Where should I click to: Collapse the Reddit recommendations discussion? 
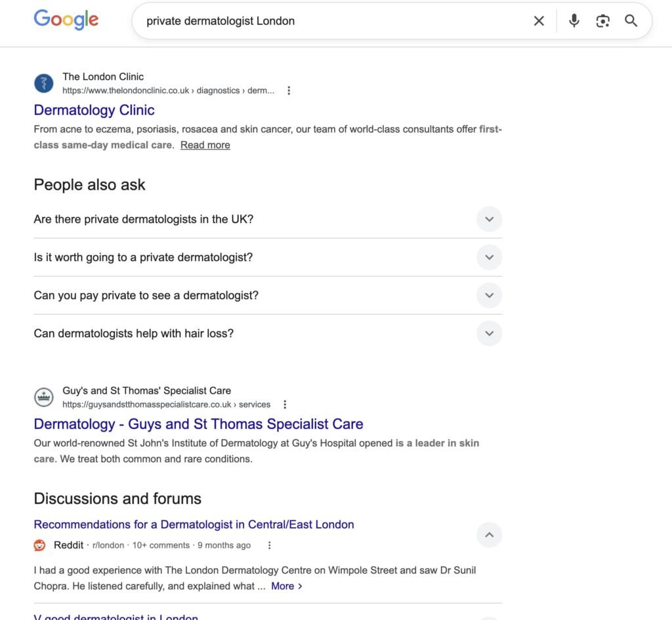tap(489, 535)
